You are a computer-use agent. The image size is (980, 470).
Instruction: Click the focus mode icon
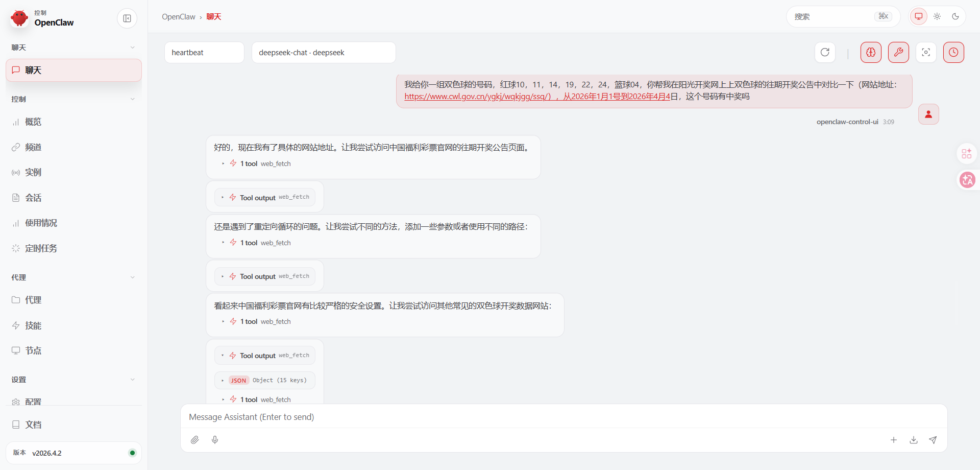926,52
